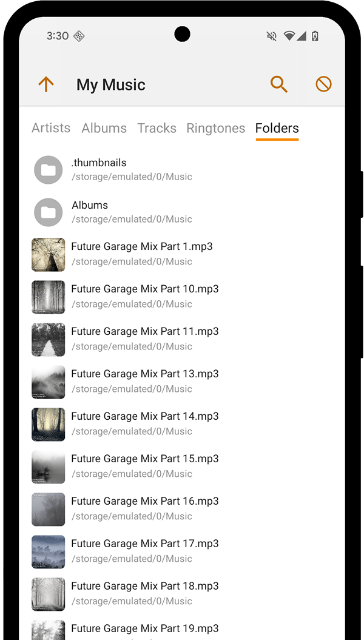Open the Albums folder icon
364x640 pixels.
tap(49, 212)
